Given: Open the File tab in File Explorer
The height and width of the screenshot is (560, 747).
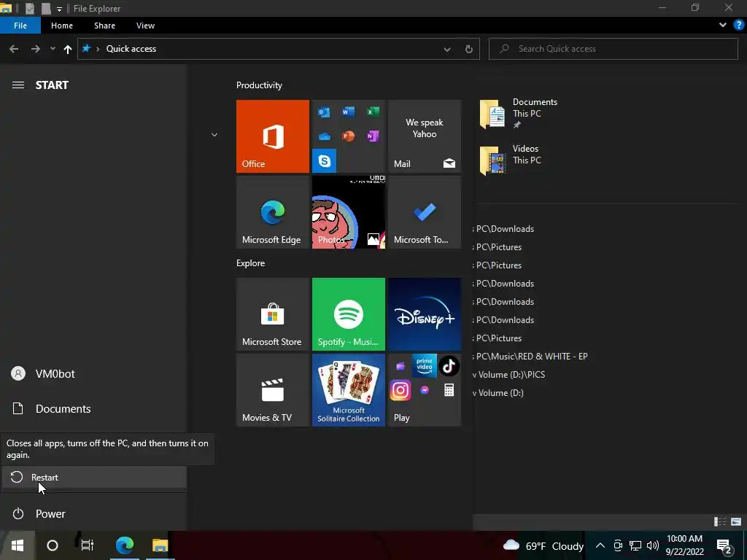Looking at the screenshot, I should [20, 26].
